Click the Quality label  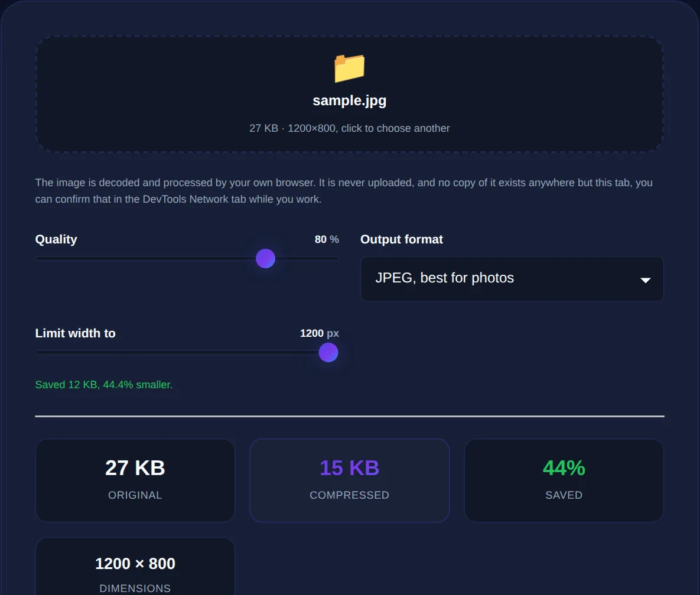(x=56, y=239)
